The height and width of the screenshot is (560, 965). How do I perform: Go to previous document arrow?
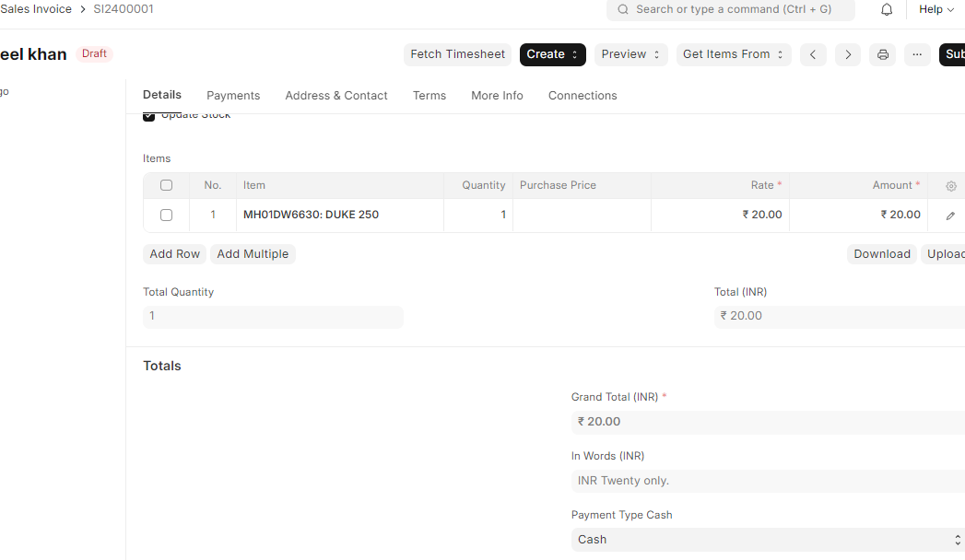[813, 54]
